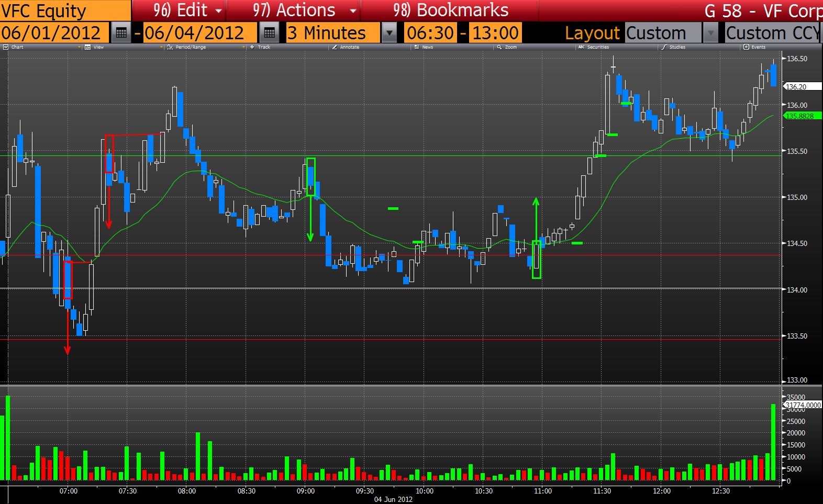This screenshot has height=504, width=823.
Task: Open the calendar picker beside 06/04/2012
Action: (269, 33)
